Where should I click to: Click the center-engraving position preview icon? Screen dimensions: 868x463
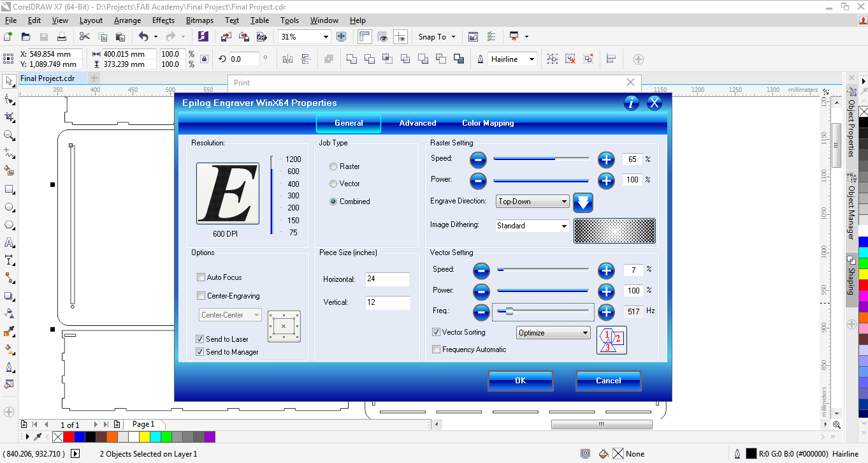284,327
